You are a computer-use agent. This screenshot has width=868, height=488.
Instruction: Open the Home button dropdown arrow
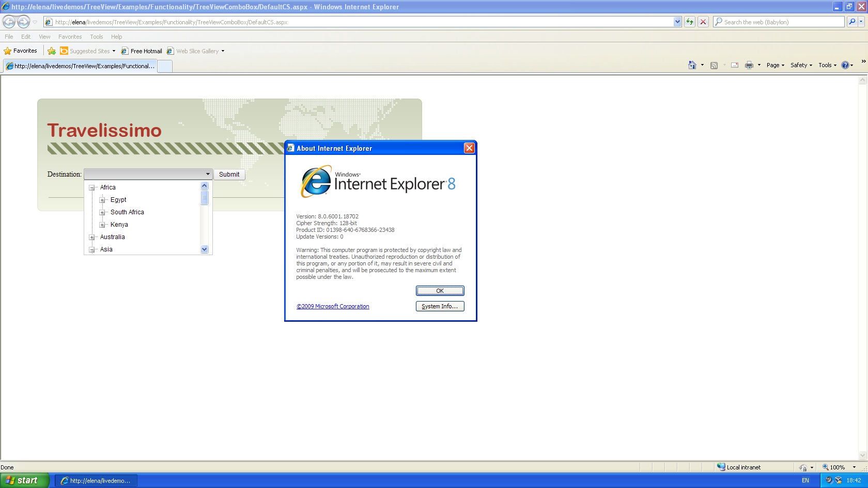(x=702, y=65)
